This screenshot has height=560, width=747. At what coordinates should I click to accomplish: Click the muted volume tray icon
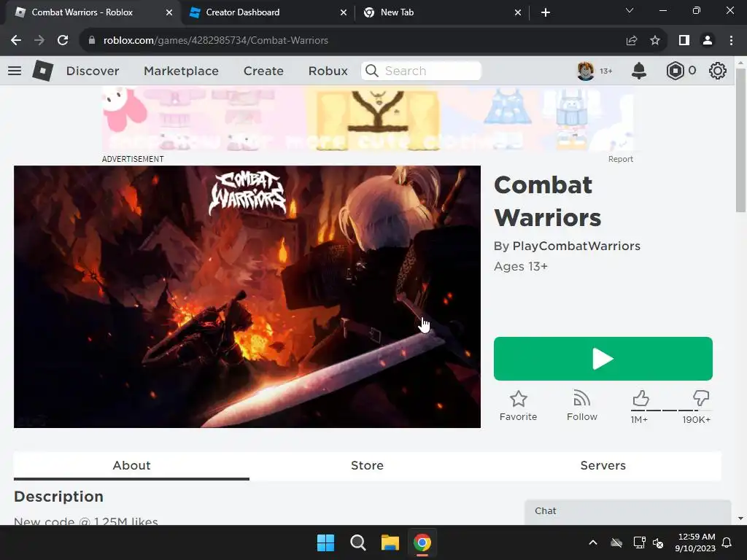point(658,542)
